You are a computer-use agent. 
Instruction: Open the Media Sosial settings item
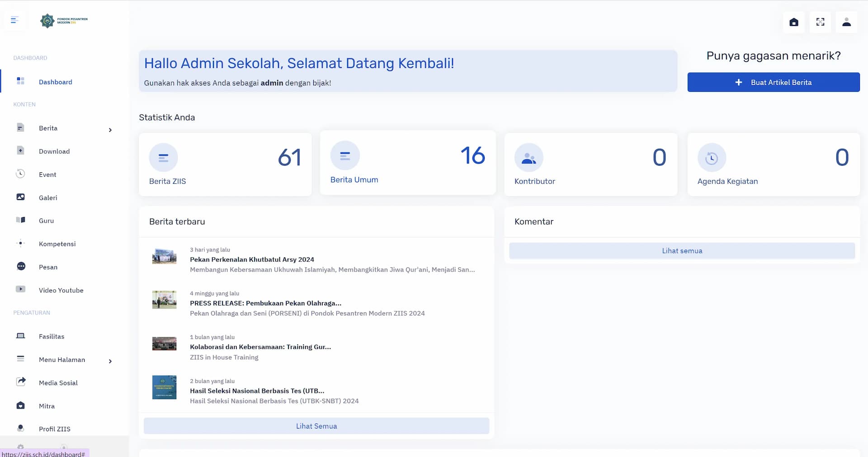(58, 383)
